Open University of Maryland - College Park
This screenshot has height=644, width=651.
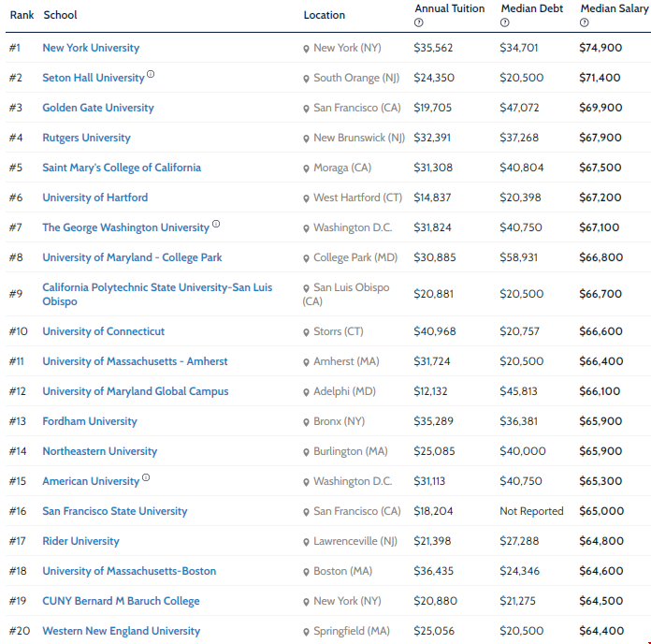click(132, 257)
